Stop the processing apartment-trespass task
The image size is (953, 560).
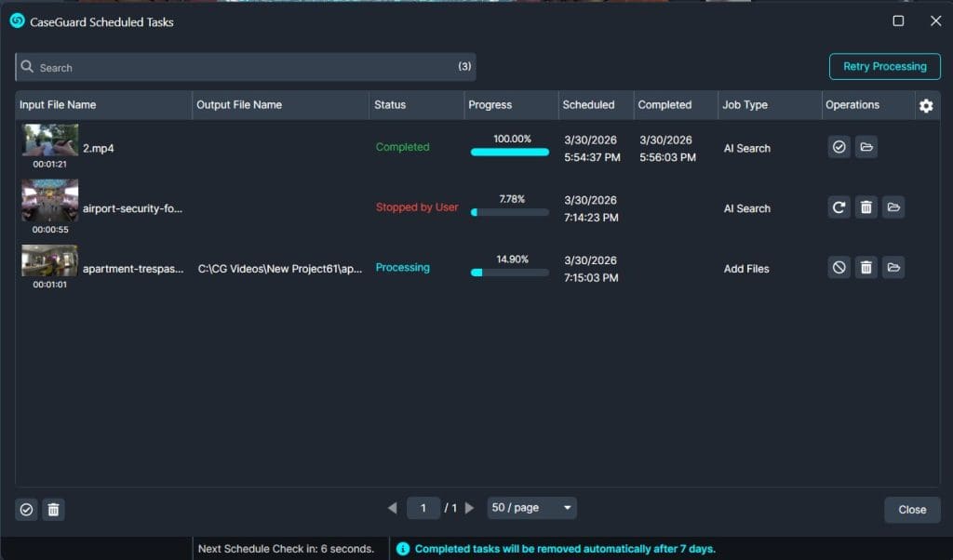point(839,268)
